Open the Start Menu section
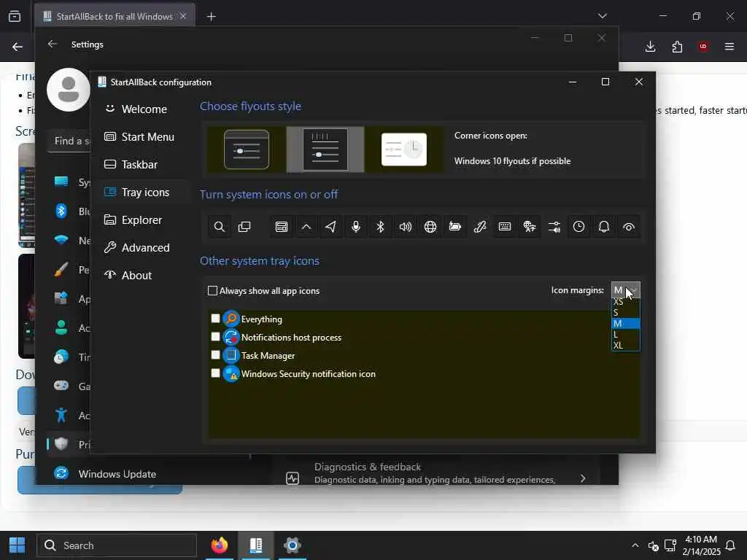 tap(144, 136)
